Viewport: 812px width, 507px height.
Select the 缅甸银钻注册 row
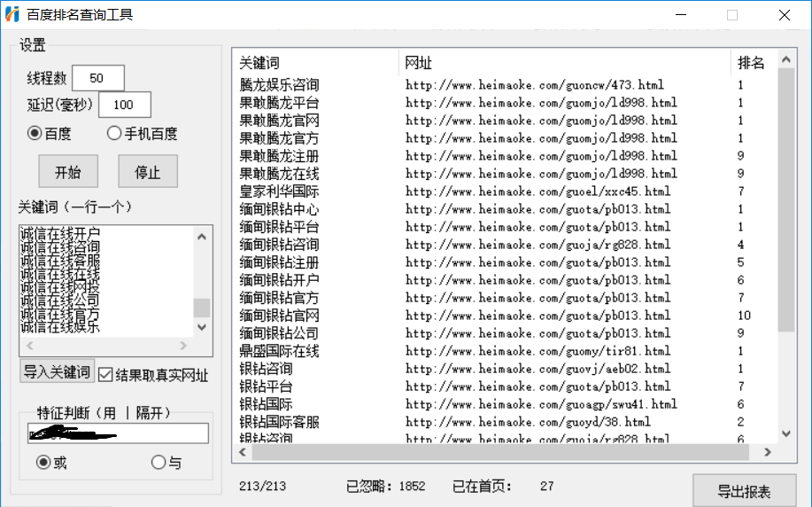point(506,261)
